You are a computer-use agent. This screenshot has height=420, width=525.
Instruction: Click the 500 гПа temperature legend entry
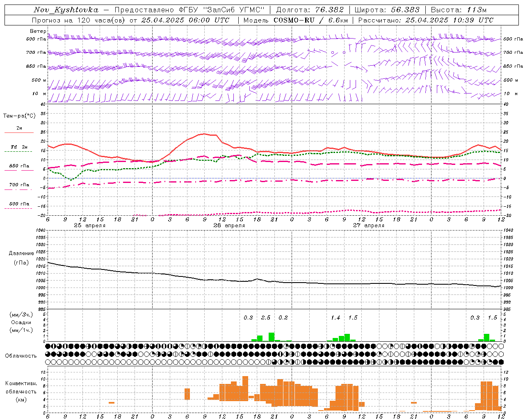tap(19, 204)
